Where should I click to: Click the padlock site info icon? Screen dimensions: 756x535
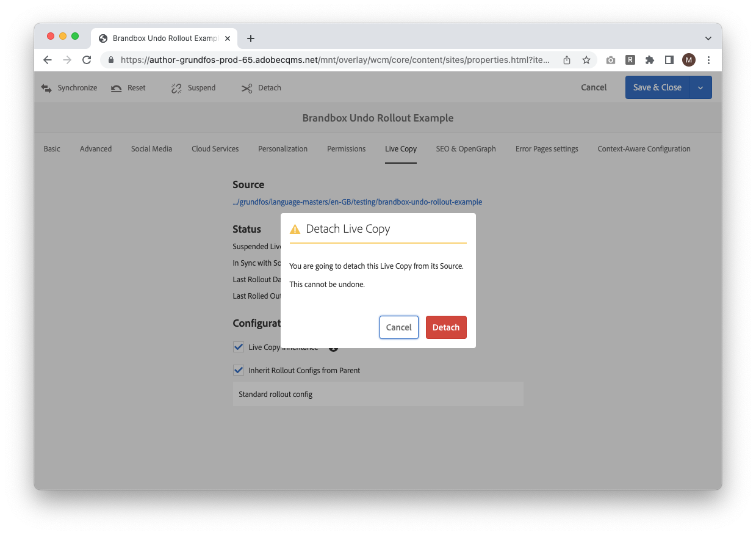coord(111,60)
